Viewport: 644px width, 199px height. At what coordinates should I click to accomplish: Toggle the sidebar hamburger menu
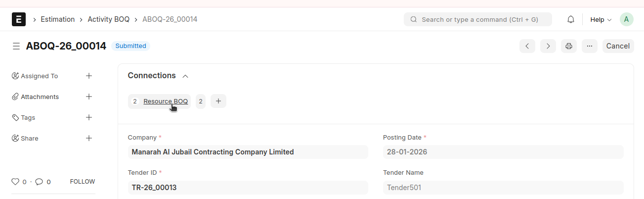click(16, 46)
